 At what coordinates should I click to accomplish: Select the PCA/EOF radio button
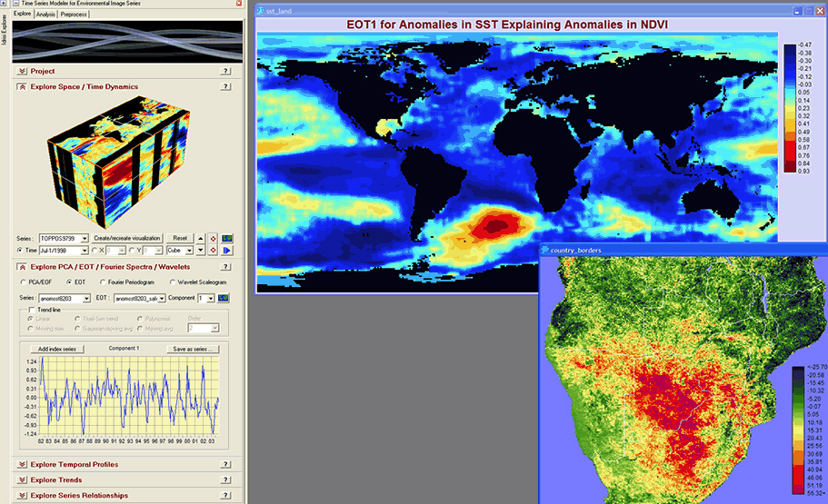(x=23, y=282)
